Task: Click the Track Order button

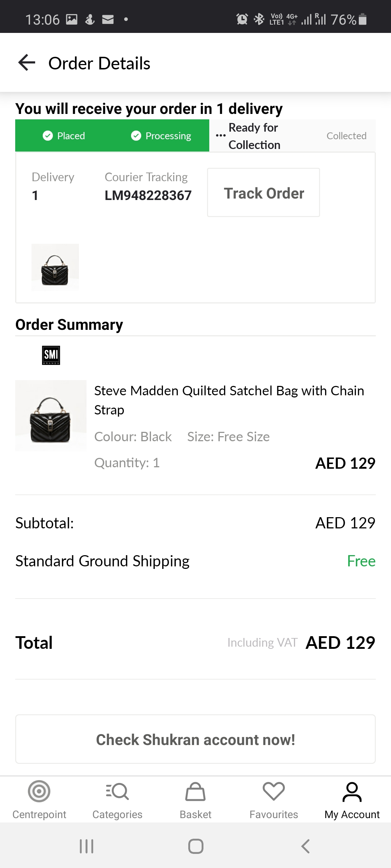Action: (x=264, y=193)
